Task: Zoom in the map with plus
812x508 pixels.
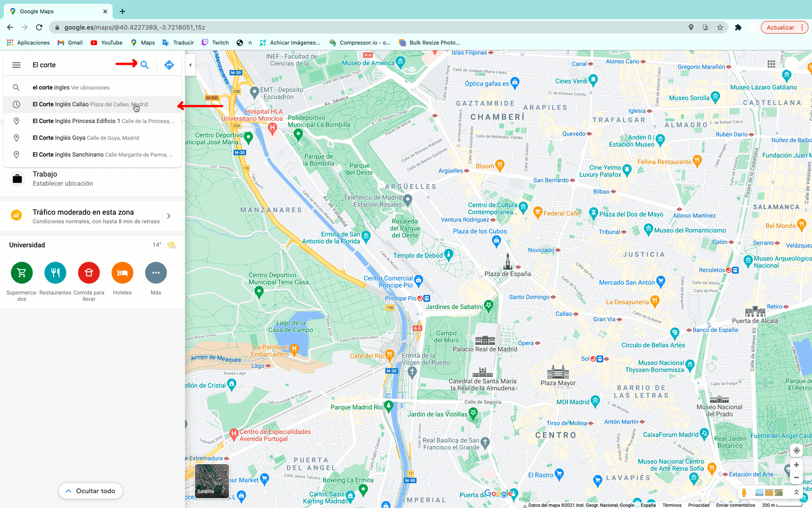Action: pyautogui.click(x=796, y=465)
